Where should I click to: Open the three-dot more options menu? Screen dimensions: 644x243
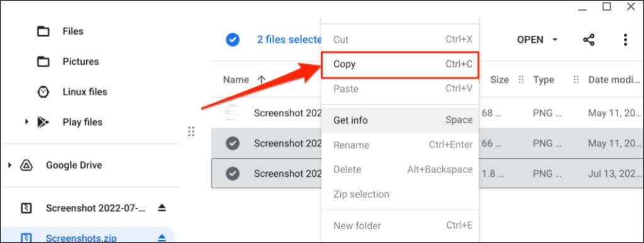[625, 40]
